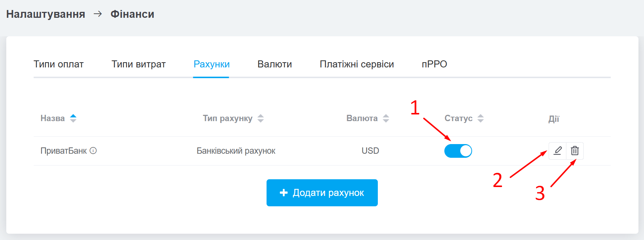Click the Банківський рахунок type cell
The height and width of the screenshot is (240, 644).
coord(236,151)
